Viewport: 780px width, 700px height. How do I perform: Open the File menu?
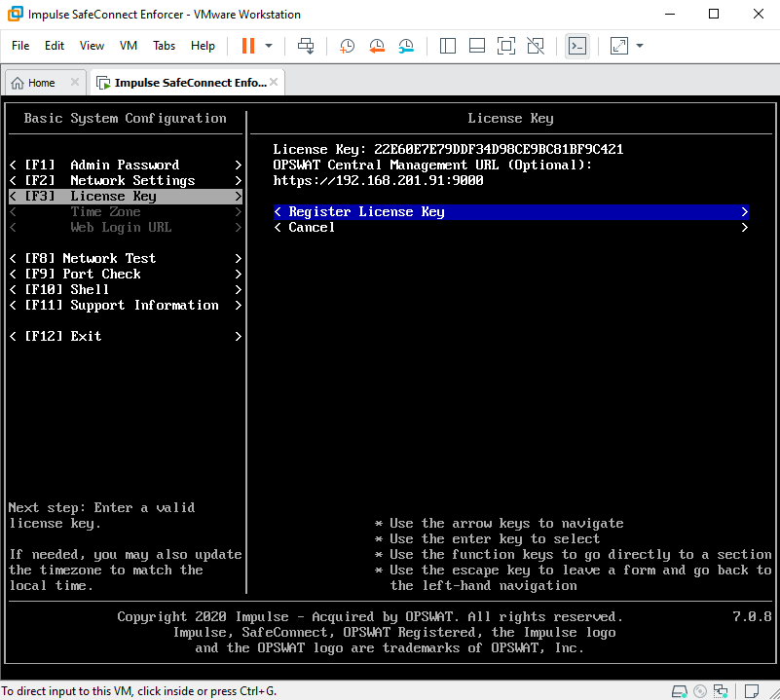point(20,46)
